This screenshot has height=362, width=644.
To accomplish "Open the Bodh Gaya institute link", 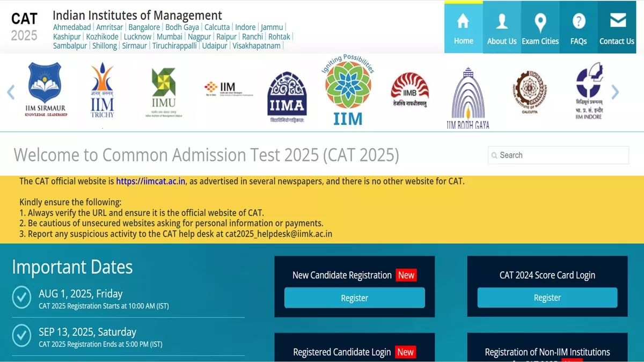I will pos(182,27).
